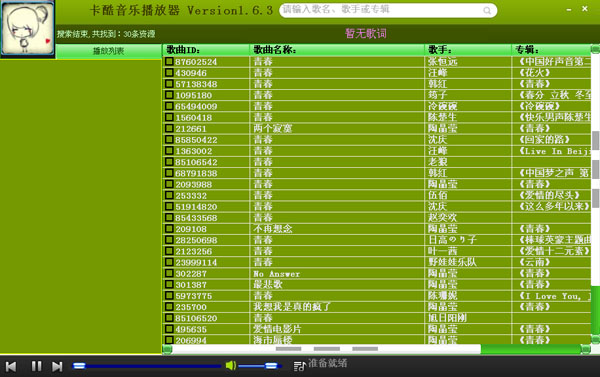This screenshot has height=377, width=600.
Task: Click the playlist music note icon
Action: tap(300, 366)
